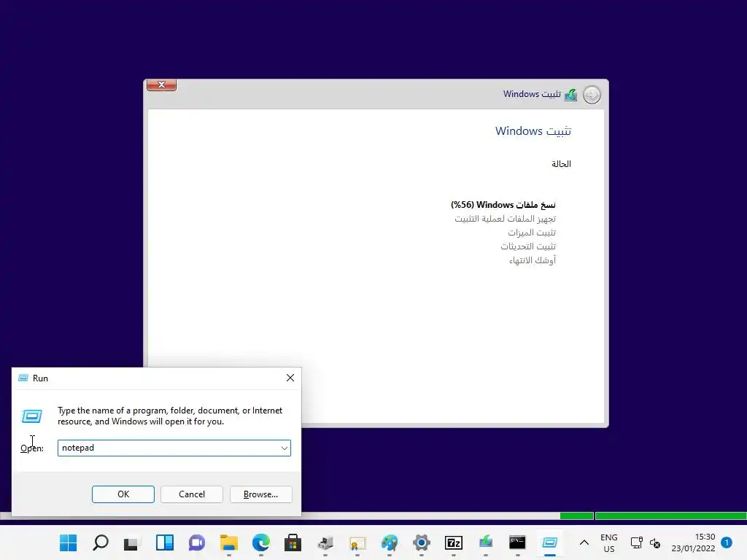The image size is (747, 560).
Task: Open the Settings gear taskbar icon
Action: click(x=421, y=542)
